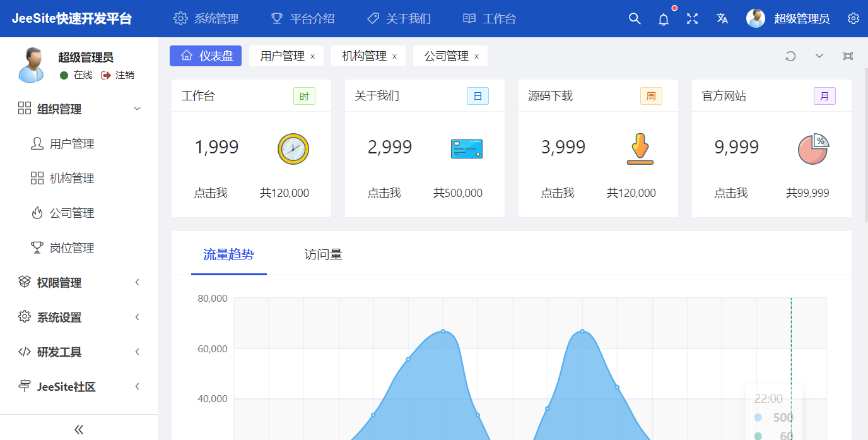The height and width of the screenshot is (440, 868).
Task: Maximize content area icon in tab bar
Action: 848,56
